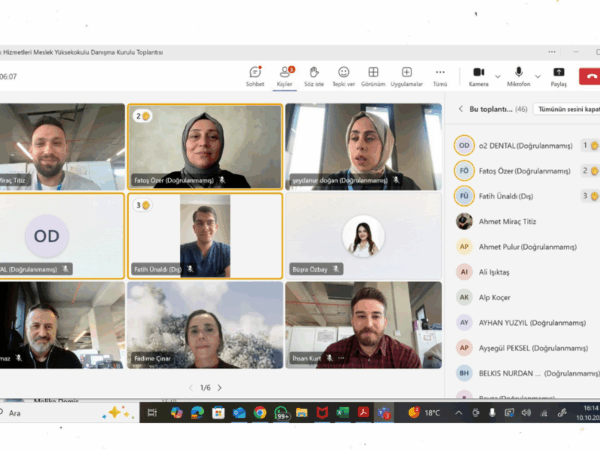This screenshot has width=600, height=450.
Task: Open the Tümü more options menu
Action: click(440, 75)
